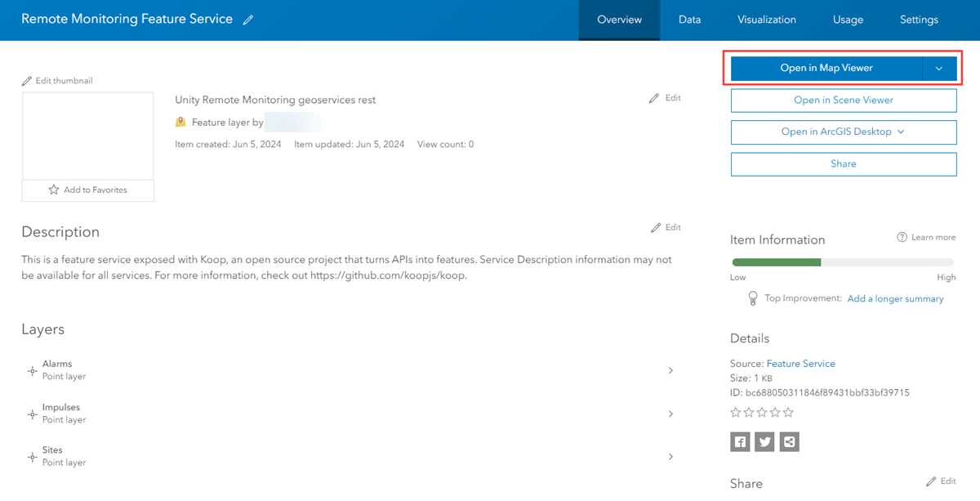Image resolution: width=980 pixels, height=501 pixels.
Task: Share item on Facebook
Action: (740, 442)
